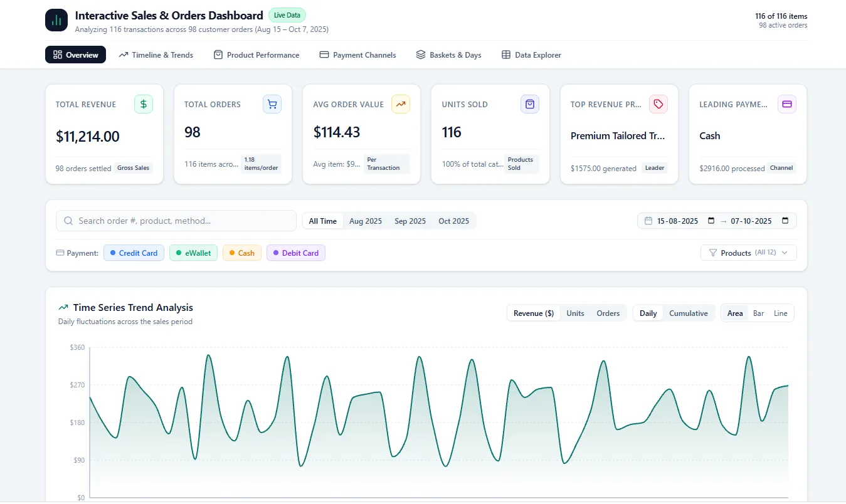Toggle the eWallet payment filter
Viewport: 846px width, 504px height.
tap(194, 253)
